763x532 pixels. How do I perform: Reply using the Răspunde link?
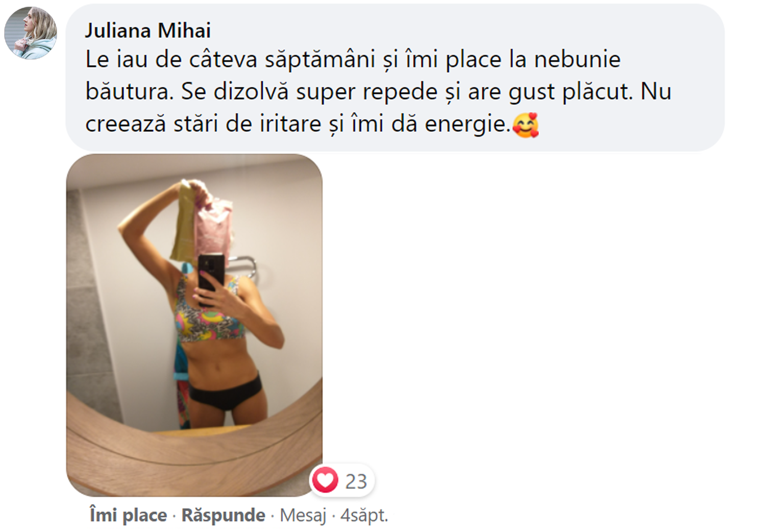[223, 515]
